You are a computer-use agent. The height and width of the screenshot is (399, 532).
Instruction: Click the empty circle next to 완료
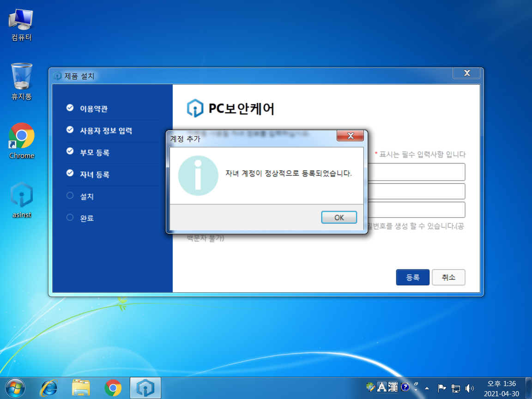click(70, 217)
